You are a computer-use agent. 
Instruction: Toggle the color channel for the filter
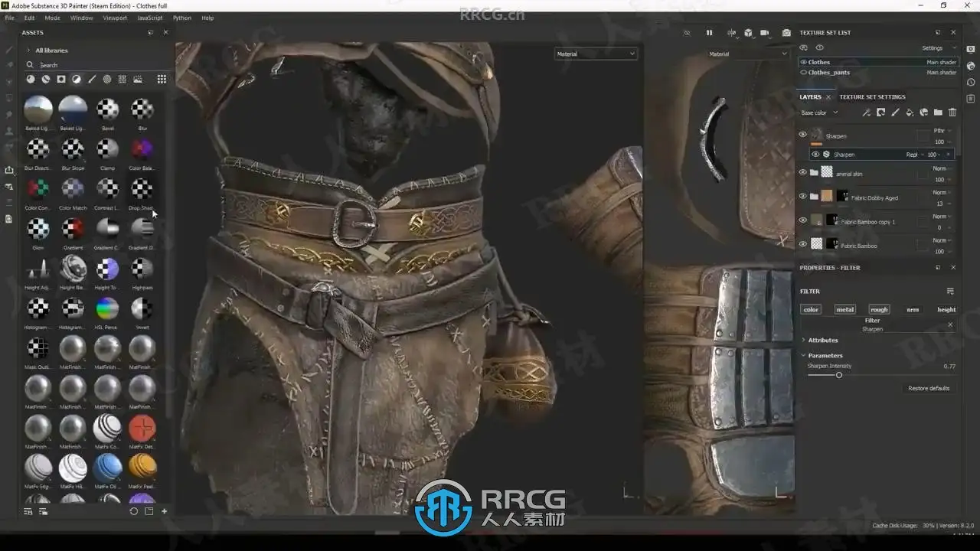pyautogui.click(x=811, y=309)
